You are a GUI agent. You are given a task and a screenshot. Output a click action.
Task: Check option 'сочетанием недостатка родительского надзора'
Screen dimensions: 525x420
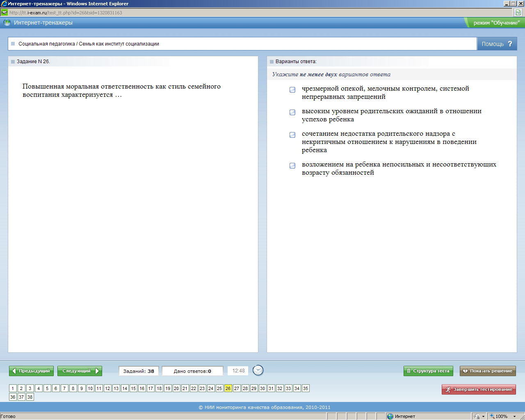pyautogui.click(x=292, y=135)
